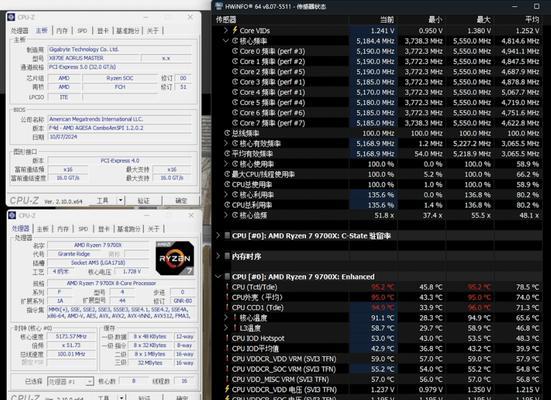The image size is (551, 400).
Task: Open SPD tab in mainboard CPU-Z window
Action: tap(82, 31)
